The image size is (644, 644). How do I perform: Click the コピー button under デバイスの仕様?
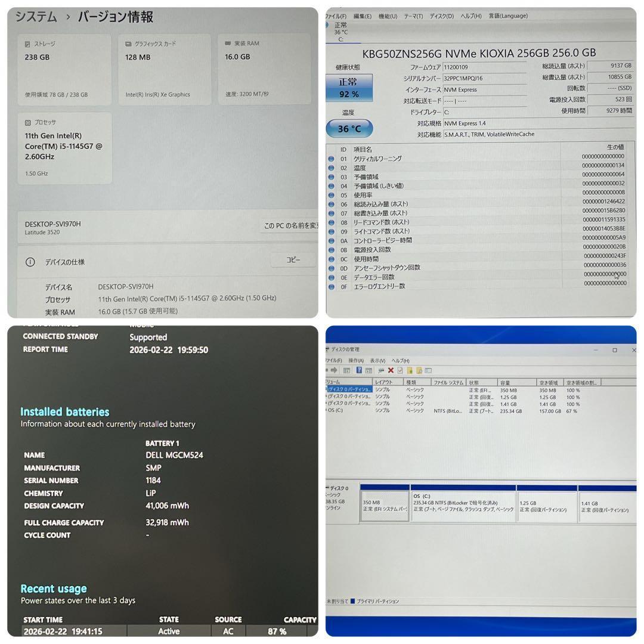tap(293, 259)
